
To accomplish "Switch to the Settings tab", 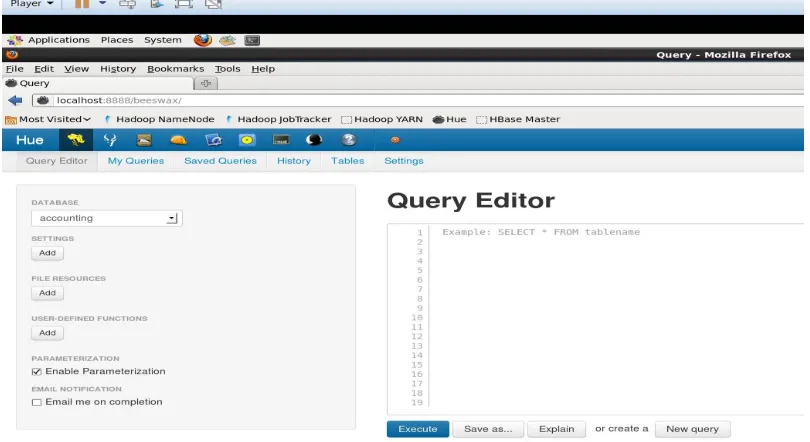I will coord(403,161).
